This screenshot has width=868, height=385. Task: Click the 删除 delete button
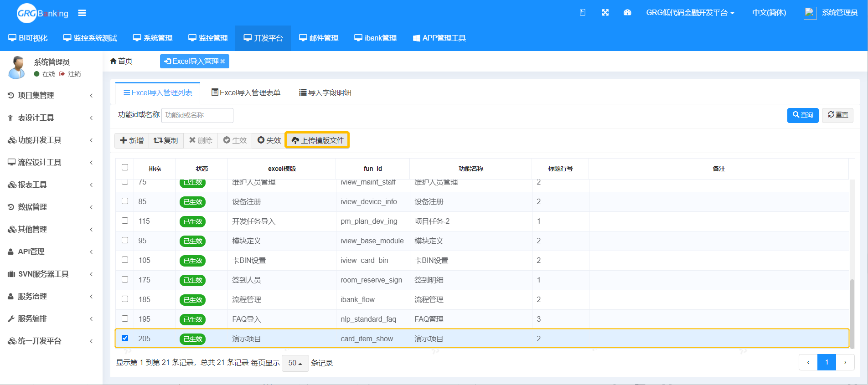pos(201,140)
